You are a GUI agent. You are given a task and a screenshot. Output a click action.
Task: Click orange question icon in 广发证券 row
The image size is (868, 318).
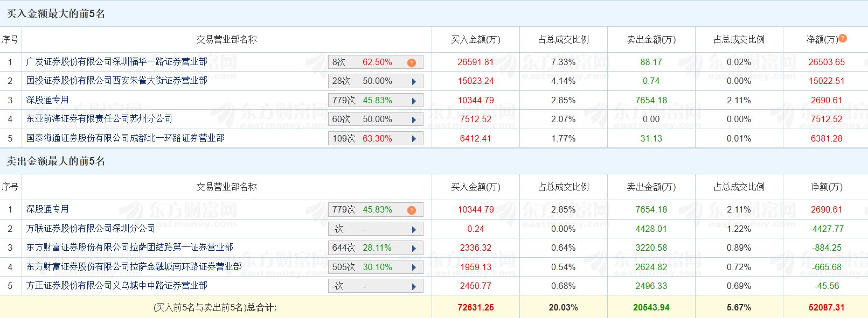(x=412, y=62)
